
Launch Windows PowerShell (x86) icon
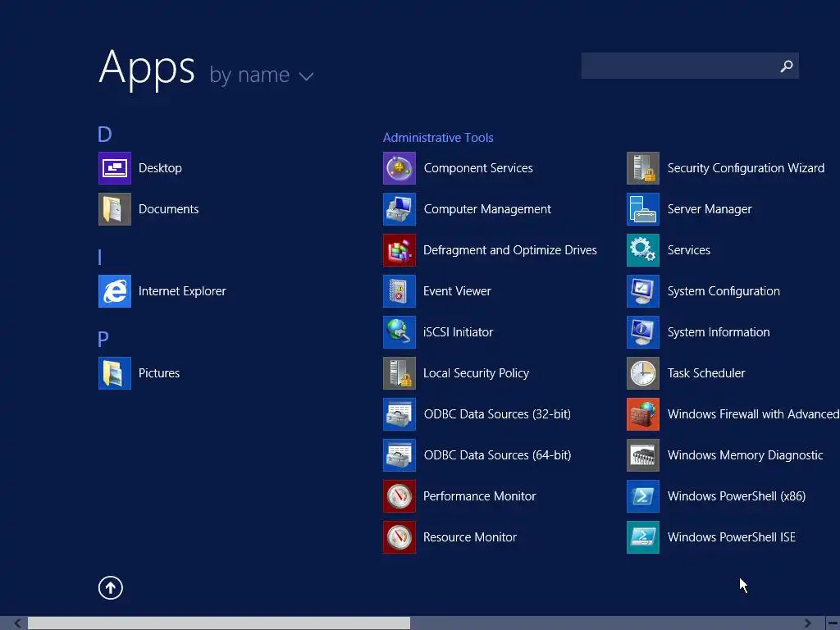coord(643,496)
